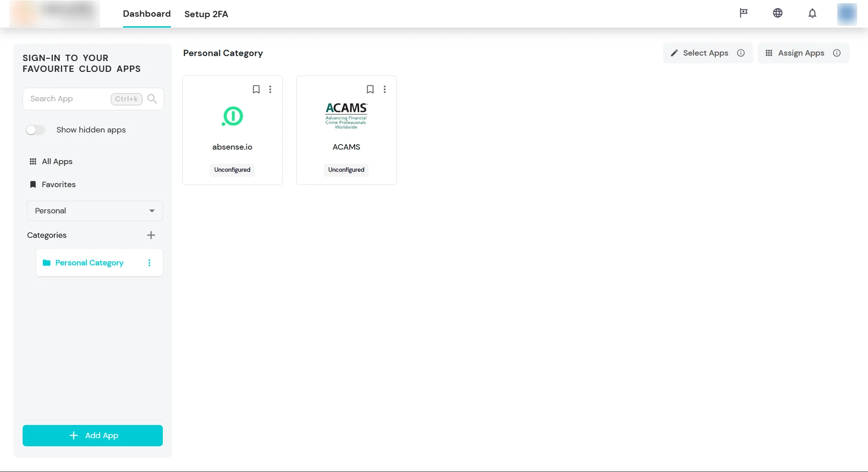This screenshot has width=868, height=472.
Task: Click absense.io Unconfigured status badge
Action: click(232, 170)
